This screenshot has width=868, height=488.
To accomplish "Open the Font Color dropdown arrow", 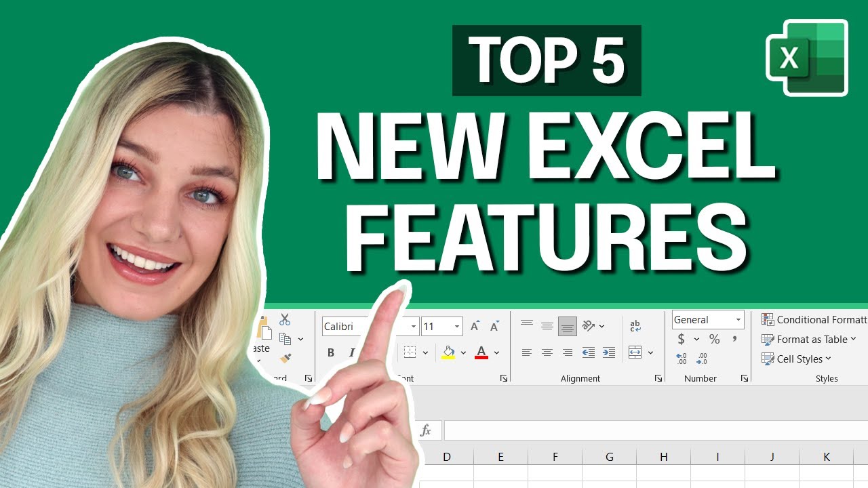I will (496, 352).
